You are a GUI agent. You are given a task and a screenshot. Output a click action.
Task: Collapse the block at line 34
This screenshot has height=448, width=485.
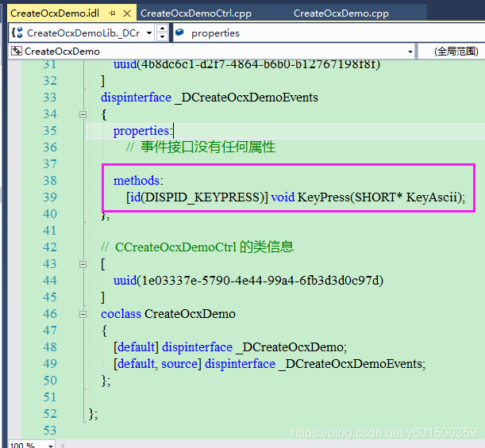[x=82, y=114]
